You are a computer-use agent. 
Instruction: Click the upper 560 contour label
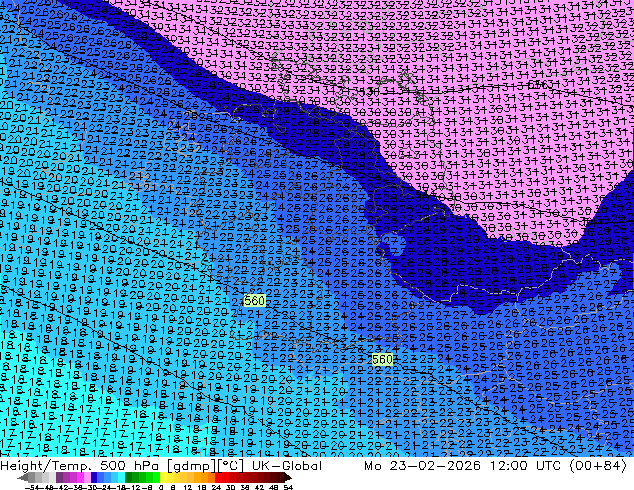click(254, 300)
